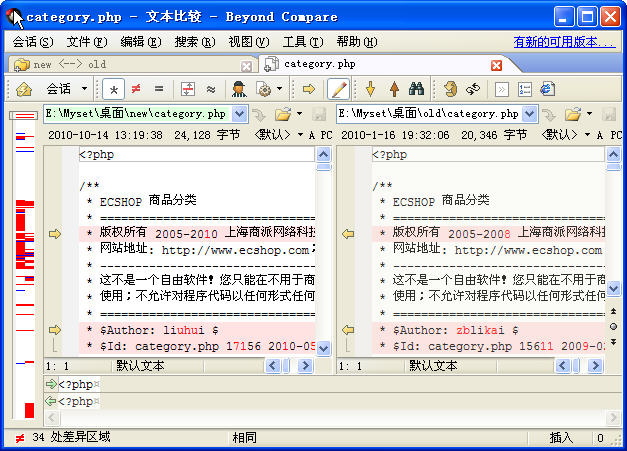The width and height of the screenshot is (627, 451).
Task: Click the Rules referee icon in toolbar
Action: (x=240, y=89)
